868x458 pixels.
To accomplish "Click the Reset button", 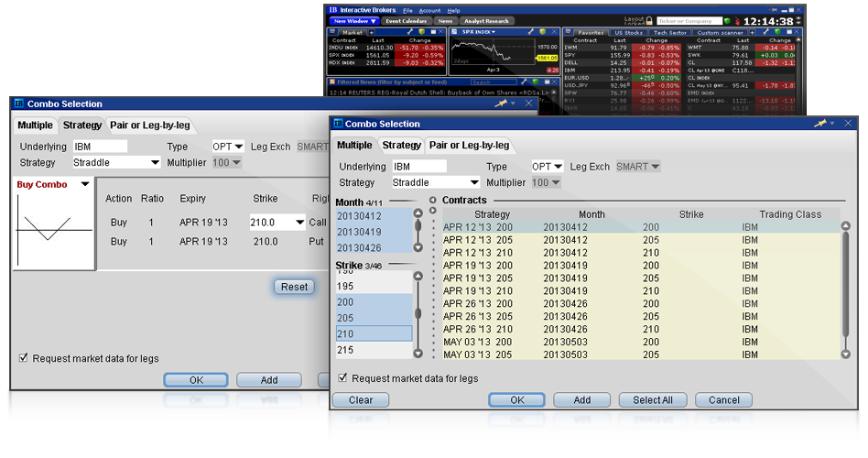I will point(294,287).
